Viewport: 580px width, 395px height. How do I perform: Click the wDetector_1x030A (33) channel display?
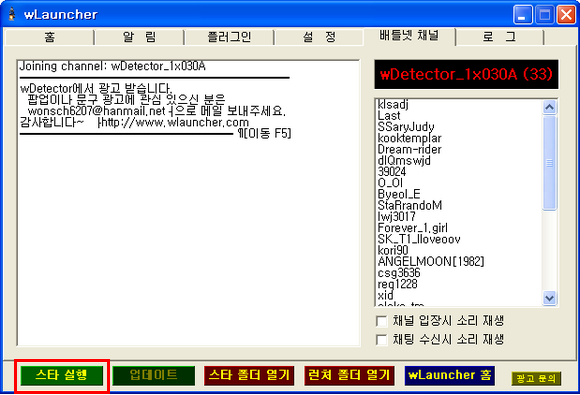click(x=466, y=74)
